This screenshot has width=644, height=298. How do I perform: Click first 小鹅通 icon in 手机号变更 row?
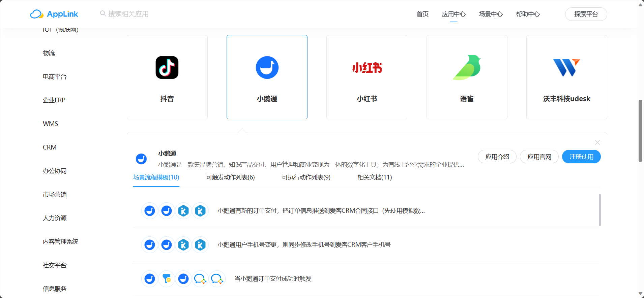pos(150,245)
